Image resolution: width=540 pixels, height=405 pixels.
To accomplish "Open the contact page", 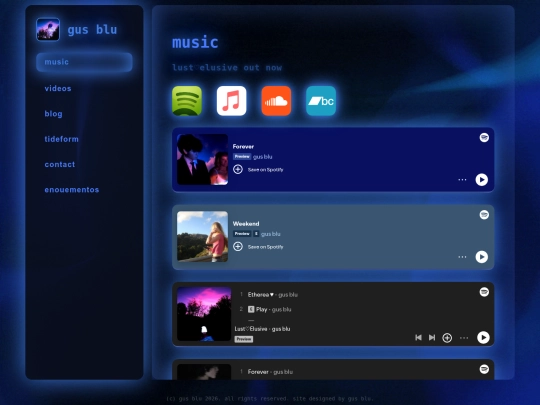I will [60, 165].
